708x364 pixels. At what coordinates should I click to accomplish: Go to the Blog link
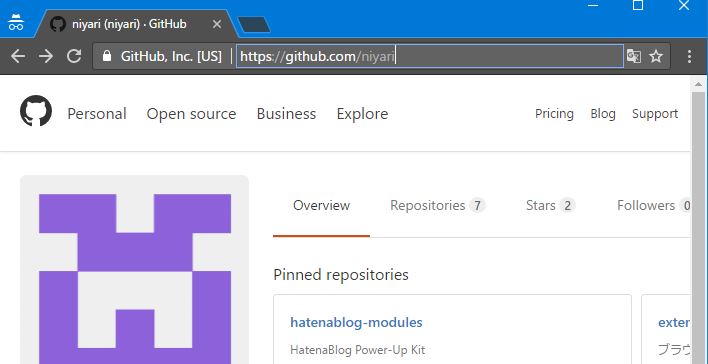(x=603, y=114)
